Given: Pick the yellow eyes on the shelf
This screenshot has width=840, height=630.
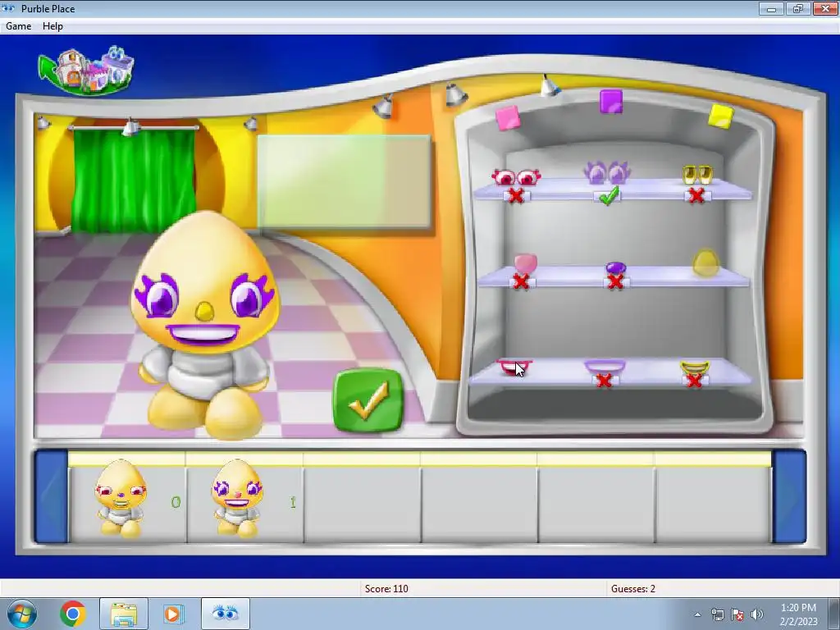Looking at the screenshot, I should click(697, 175).
